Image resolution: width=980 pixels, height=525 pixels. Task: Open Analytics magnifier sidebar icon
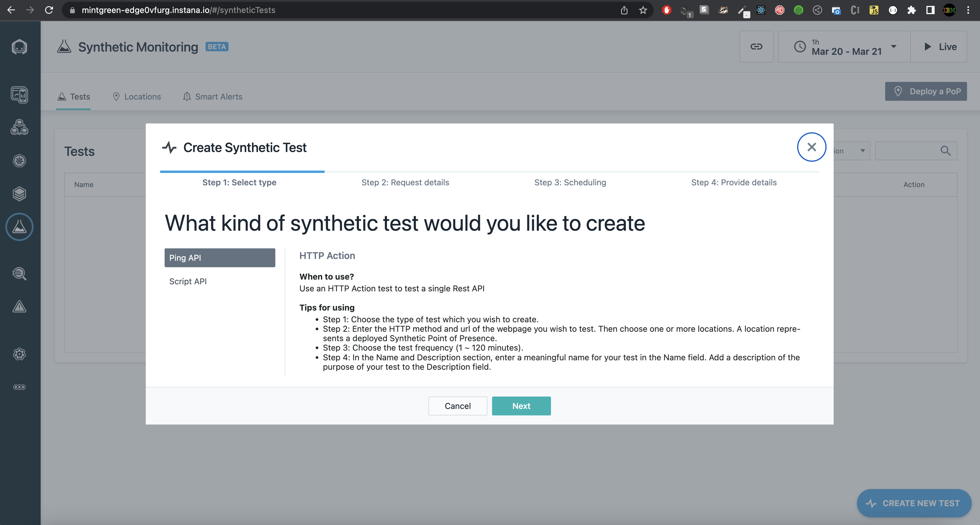(x=19, y=273)
